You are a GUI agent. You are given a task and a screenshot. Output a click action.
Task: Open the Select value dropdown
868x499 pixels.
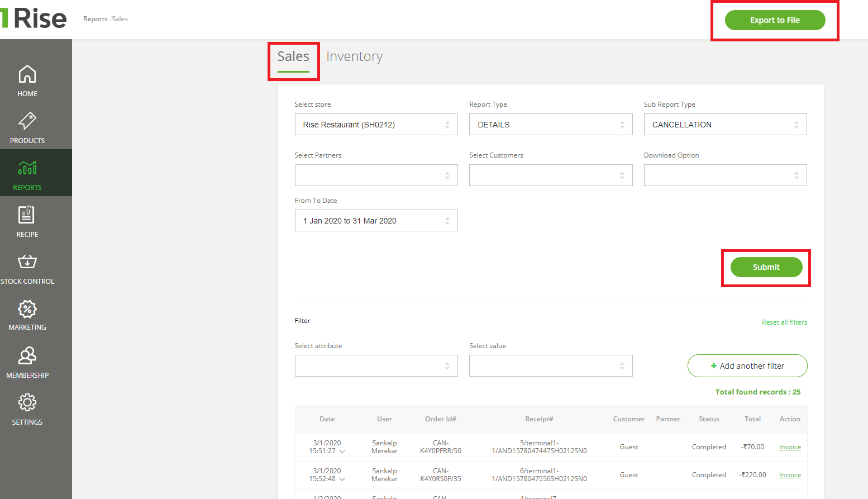(551, 366)
